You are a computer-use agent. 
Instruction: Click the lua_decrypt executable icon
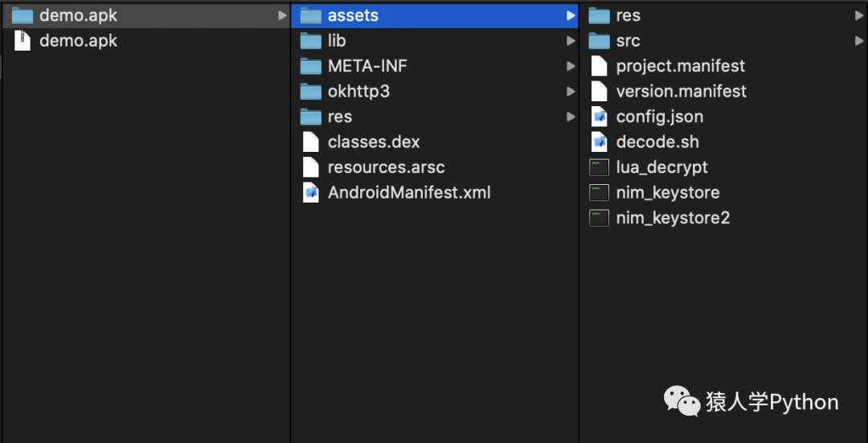(x=600, y=167)
